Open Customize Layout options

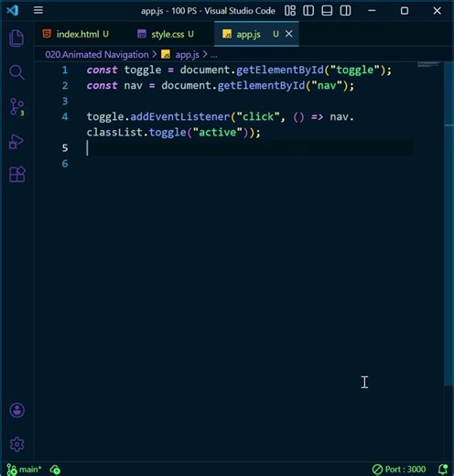[290, 11]
